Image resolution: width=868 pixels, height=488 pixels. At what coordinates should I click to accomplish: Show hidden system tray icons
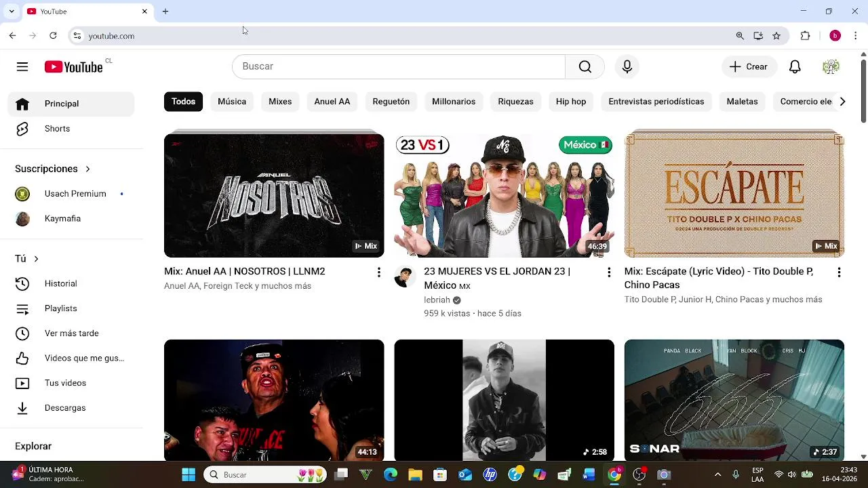click(717, 475)
